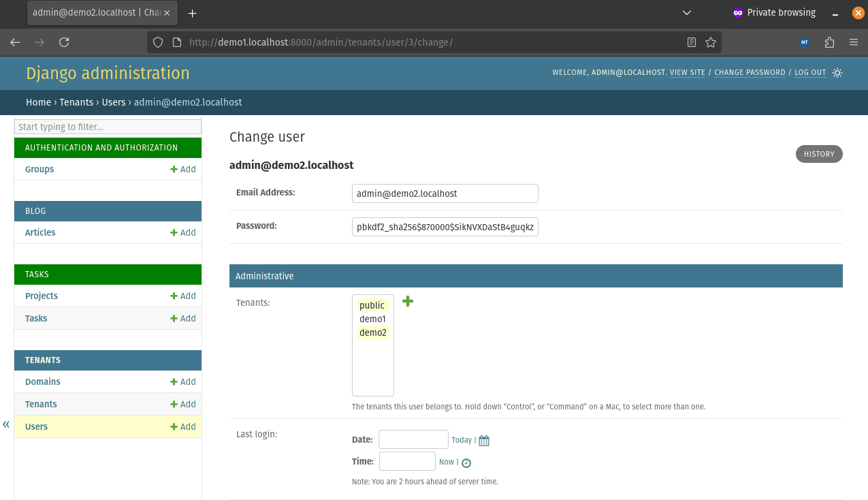Expand the list all tabs dropdown arrow

687,13
